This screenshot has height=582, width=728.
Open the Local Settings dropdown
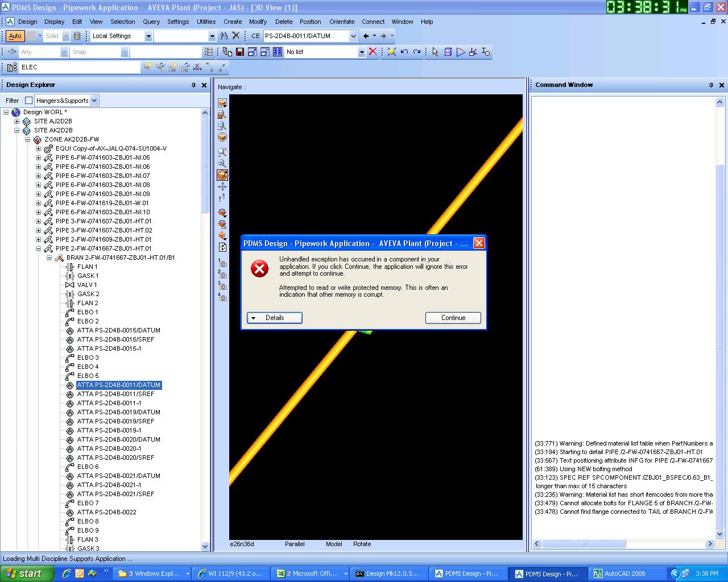point(148,36)
